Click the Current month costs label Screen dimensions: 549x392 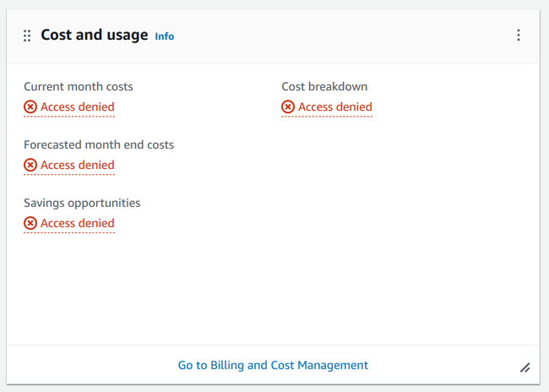79,86
